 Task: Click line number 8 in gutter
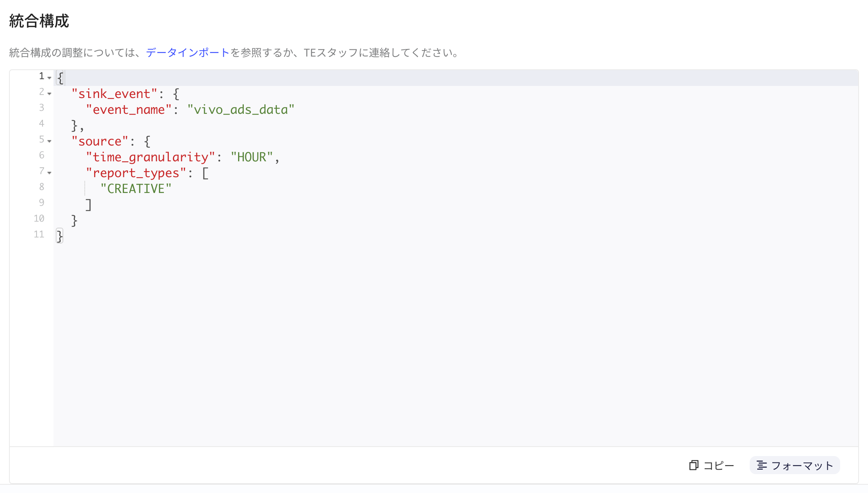[41, 187]
